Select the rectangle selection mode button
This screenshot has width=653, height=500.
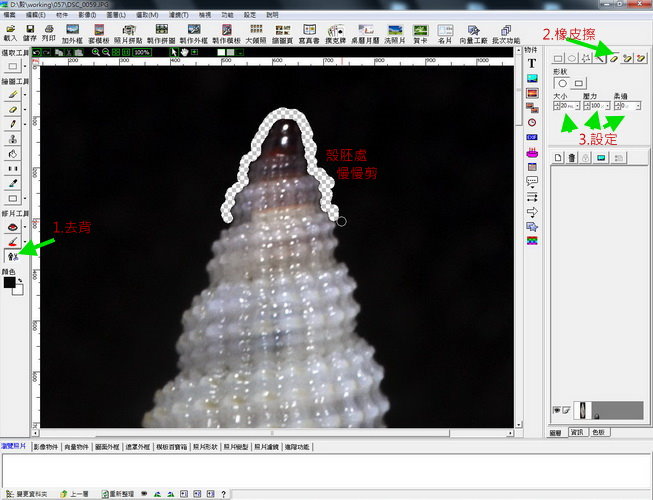[x=558, y=58]
